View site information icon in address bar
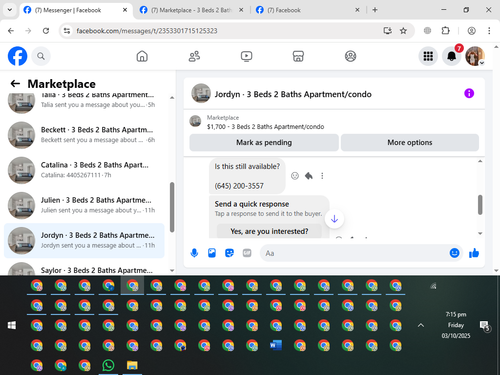This screenshot has width=500, height=375. [67, 31]
